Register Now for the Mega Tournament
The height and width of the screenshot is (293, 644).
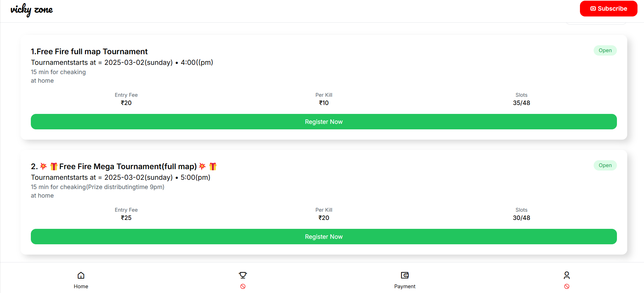324,237
